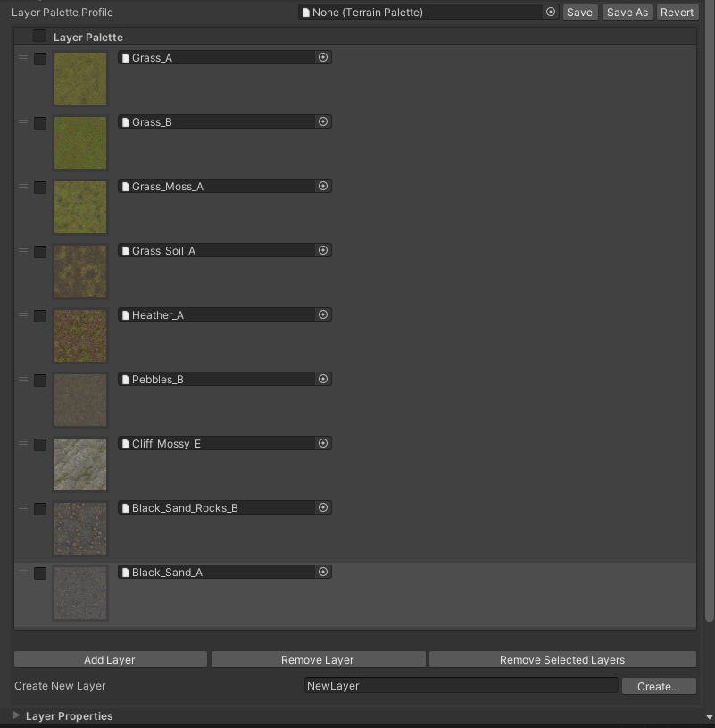Click the vertical scrollbar of the panel
715x728 pixels.
click(x=710, y=311)
